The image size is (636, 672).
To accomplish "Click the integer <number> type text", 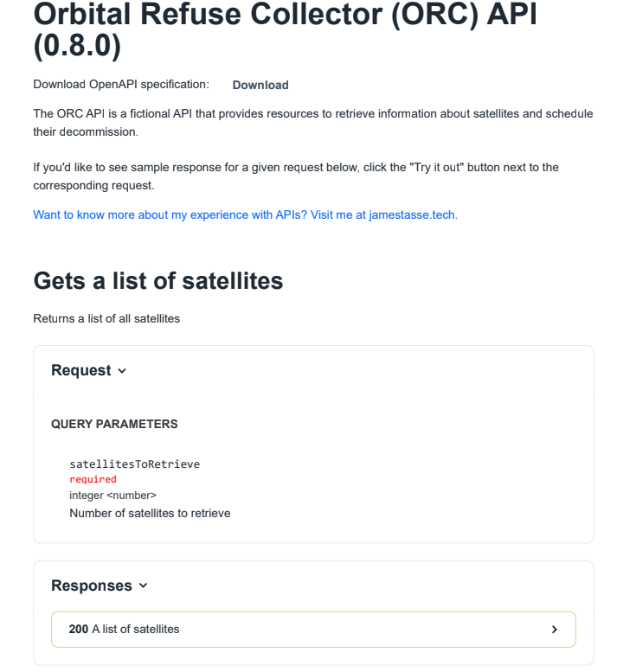I will (112, 496).
